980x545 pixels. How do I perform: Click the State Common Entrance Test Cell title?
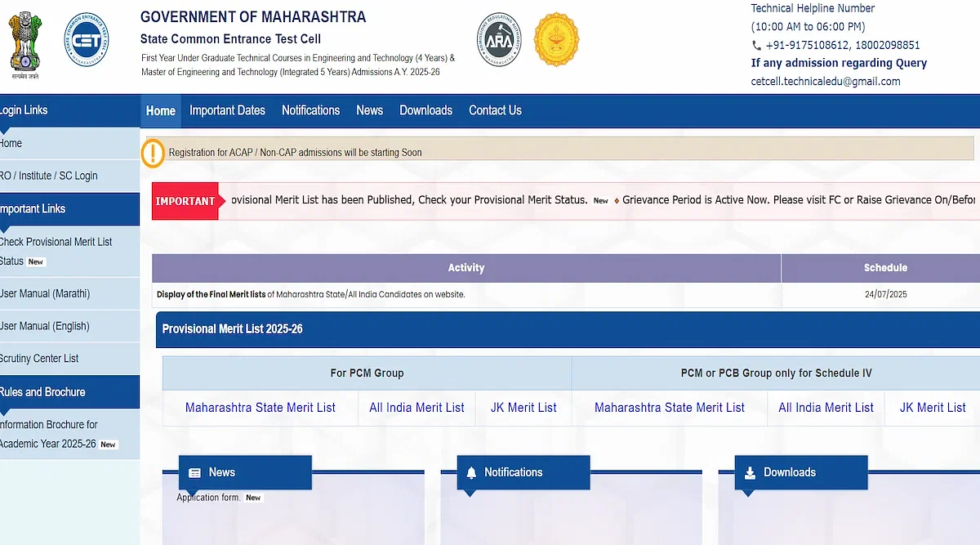pyautogui.click(x=230, y=39)
